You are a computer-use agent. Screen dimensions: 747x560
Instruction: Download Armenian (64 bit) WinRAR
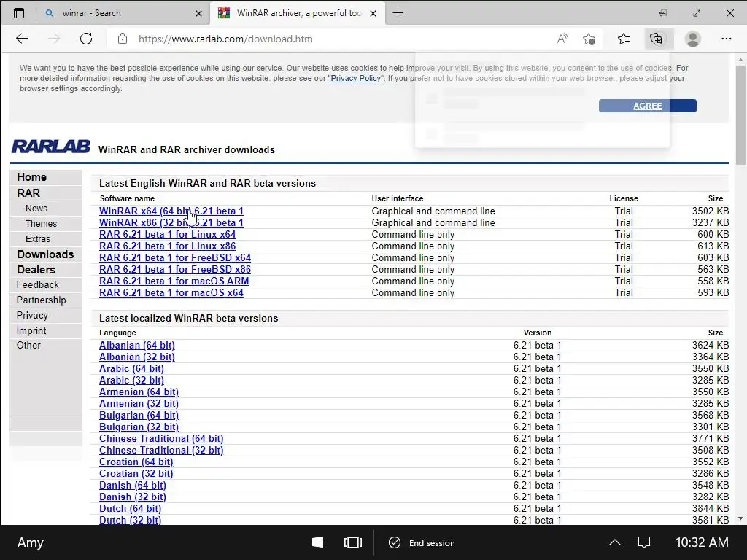point(139,392)
